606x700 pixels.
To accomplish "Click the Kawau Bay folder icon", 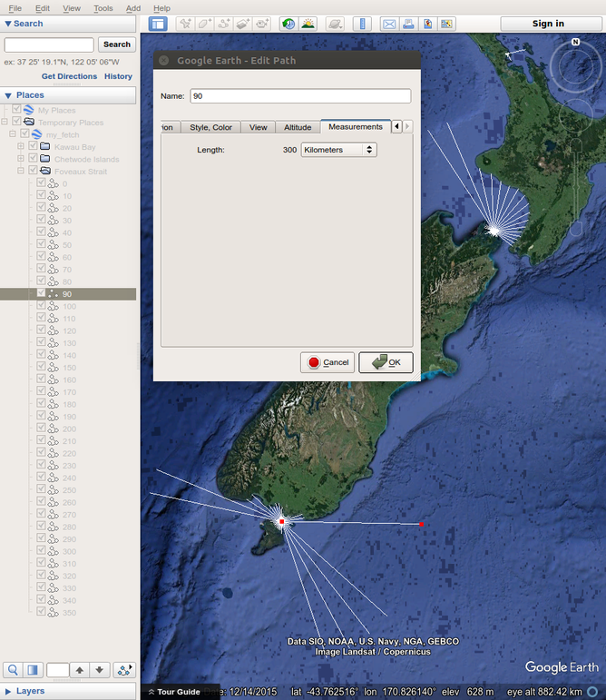I will point(45,146).
